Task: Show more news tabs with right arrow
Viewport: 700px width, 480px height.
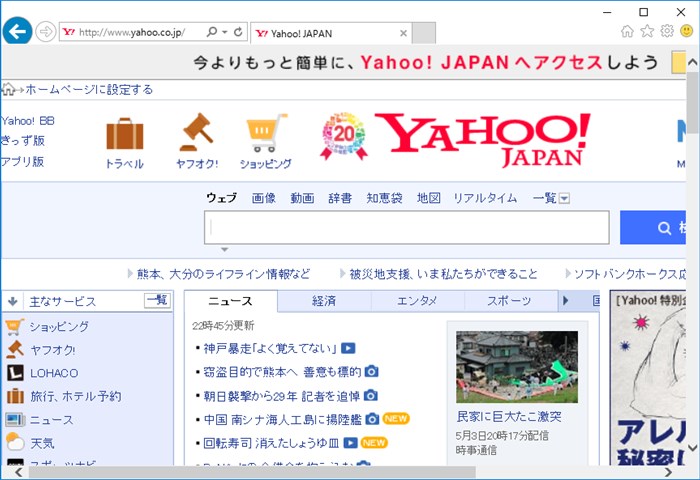Action: (x=566, y=301)
